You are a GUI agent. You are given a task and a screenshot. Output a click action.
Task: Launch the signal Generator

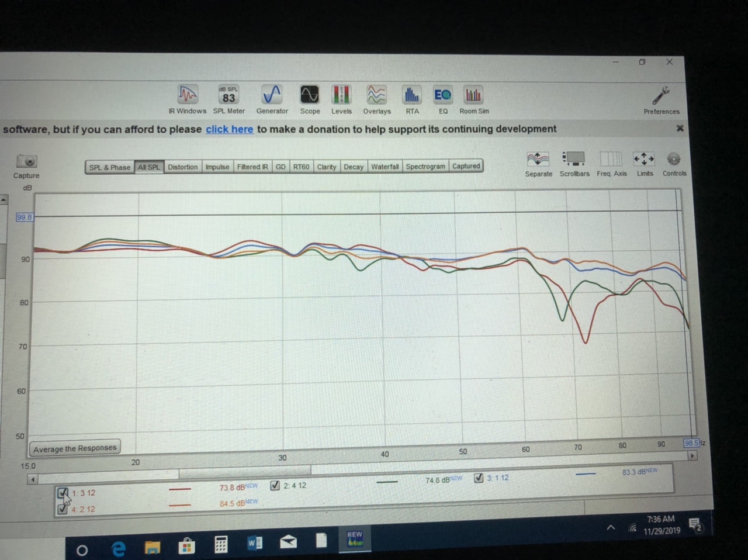272,95
